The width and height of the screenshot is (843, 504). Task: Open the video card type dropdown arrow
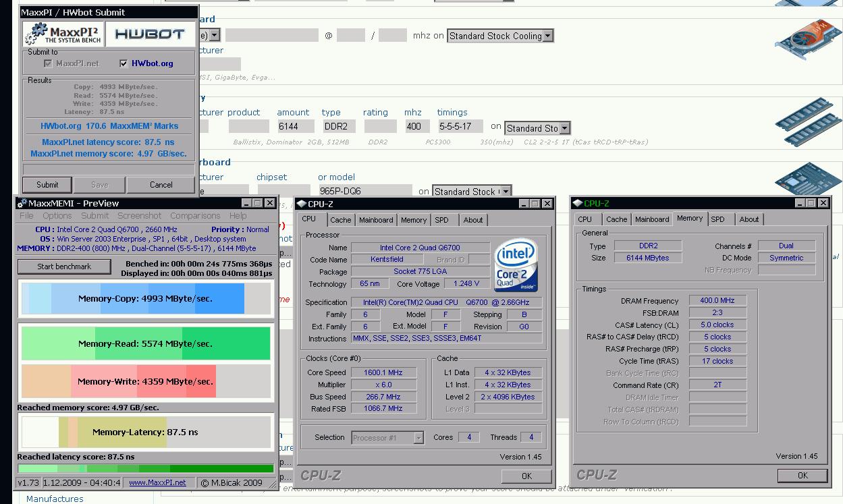pyautogui.click(x=215, y=35)
